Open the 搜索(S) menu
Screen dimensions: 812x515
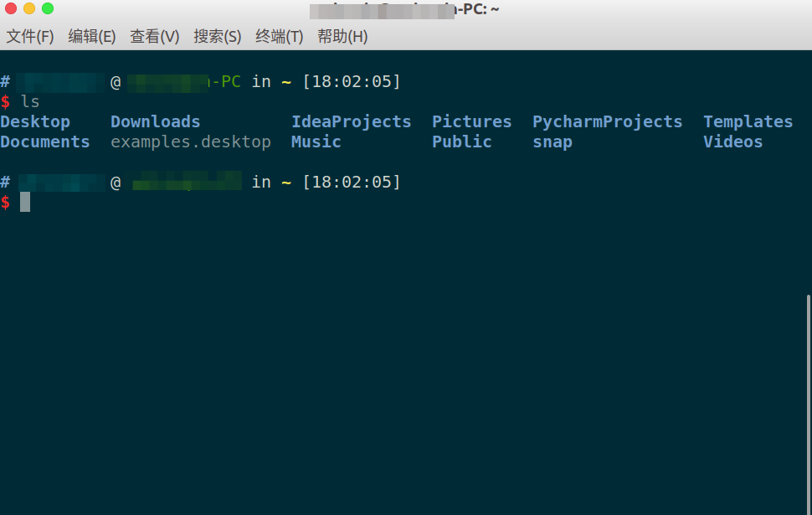[x=218, y=37]
